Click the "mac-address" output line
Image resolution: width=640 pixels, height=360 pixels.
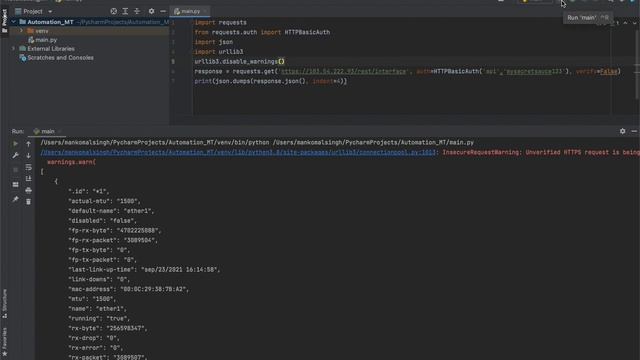129,289
